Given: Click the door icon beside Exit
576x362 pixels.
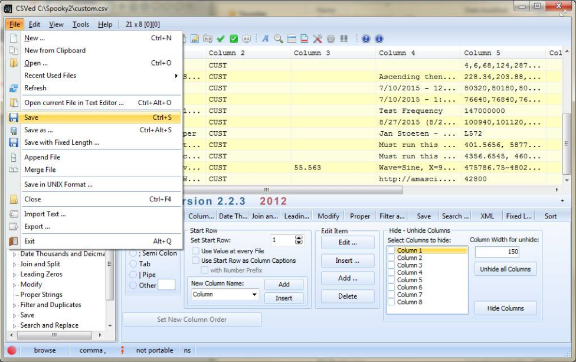Looking at the screenshot, I should [x=14, y=241].
